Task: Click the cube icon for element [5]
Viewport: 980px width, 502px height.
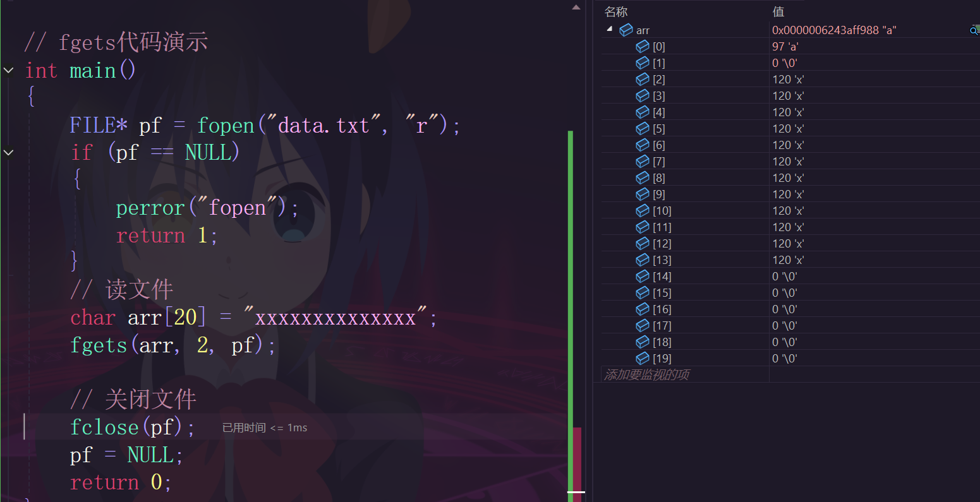Action: click(643, 128)
